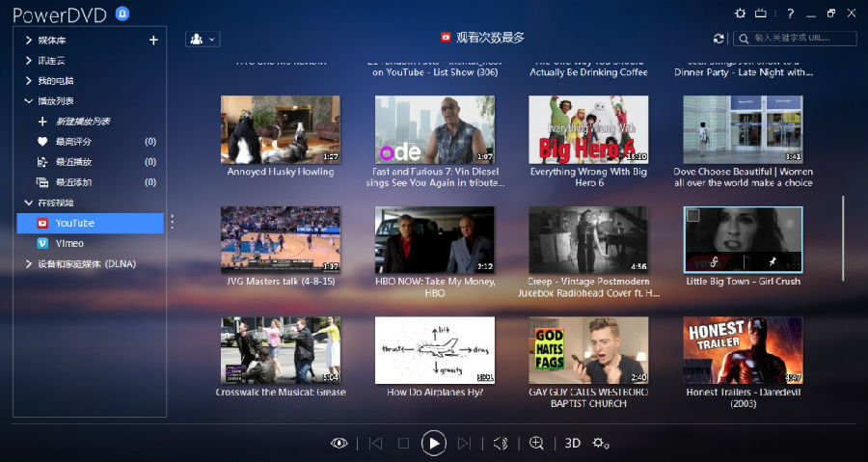Click the notification bell beside PowerDVD logo

[x=122, y=14]
